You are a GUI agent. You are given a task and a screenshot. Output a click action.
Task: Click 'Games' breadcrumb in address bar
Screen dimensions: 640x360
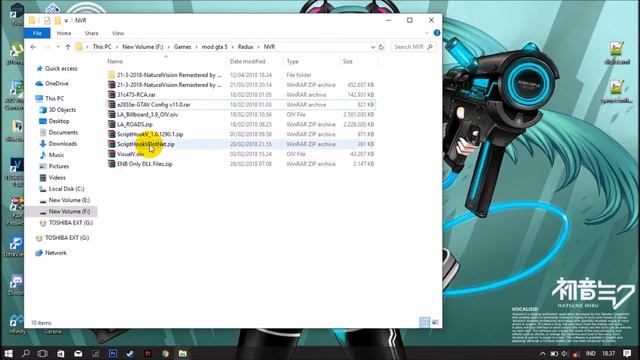182,47
